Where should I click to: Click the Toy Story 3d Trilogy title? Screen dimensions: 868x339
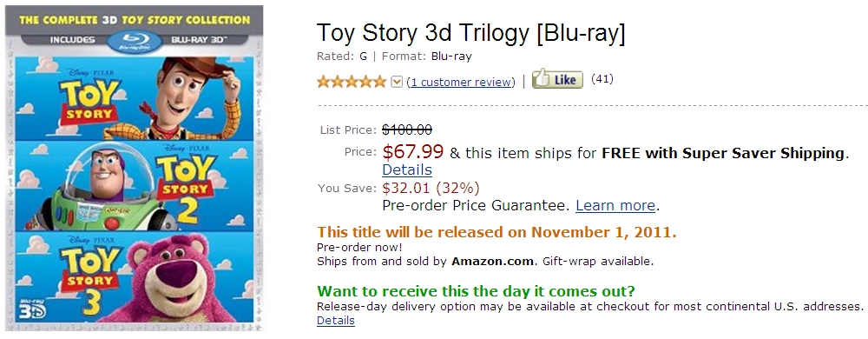coord(470,33)
